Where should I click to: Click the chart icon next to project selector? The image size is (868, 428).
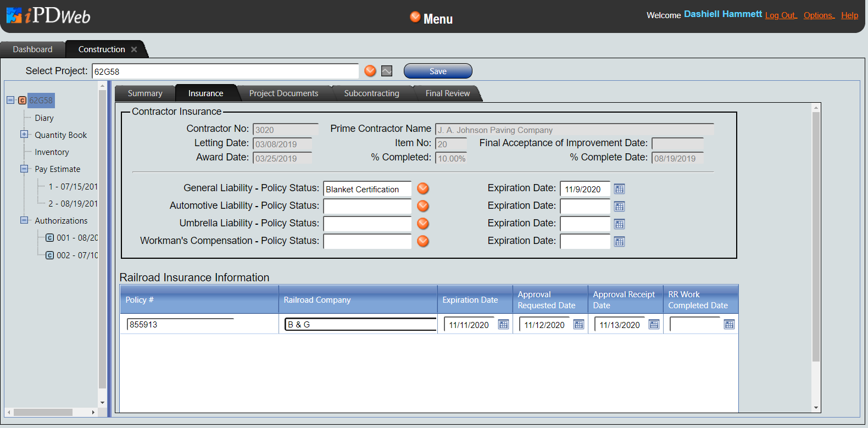click(387, 71)
